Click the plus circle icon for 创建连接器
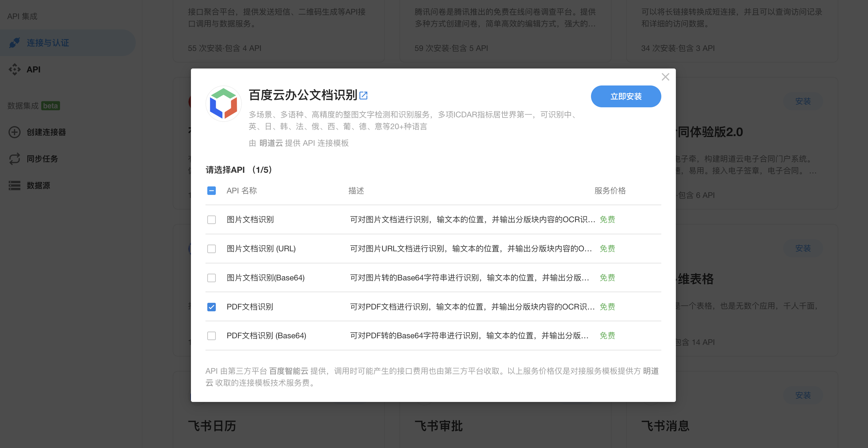The width and height of the screenshot is (868, 448). [x=15, y=132]
